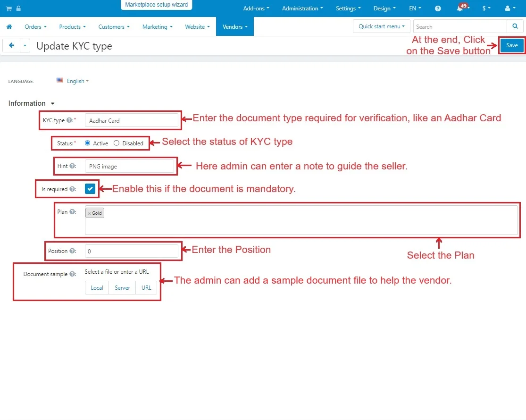Open the user account icon menu
526x420 pixels.
pyautogui.click(x=510, y=8)
